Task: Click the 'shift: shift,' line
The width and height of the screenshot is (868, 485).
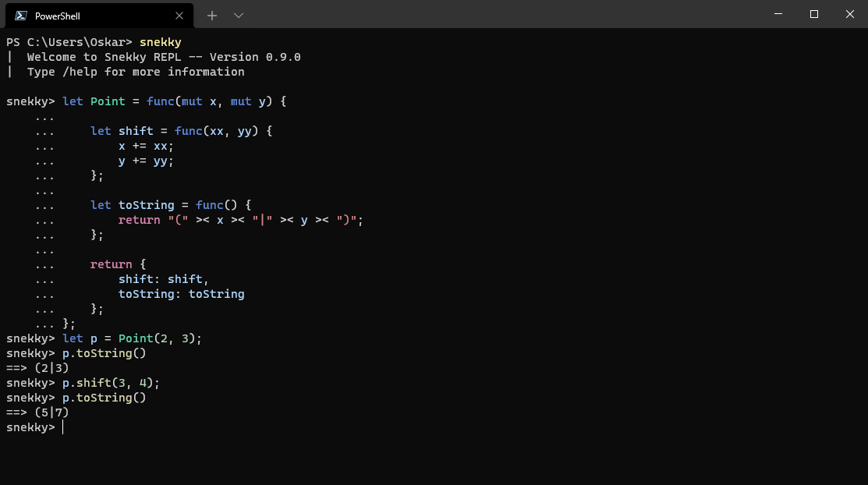Action: (163, 279)
